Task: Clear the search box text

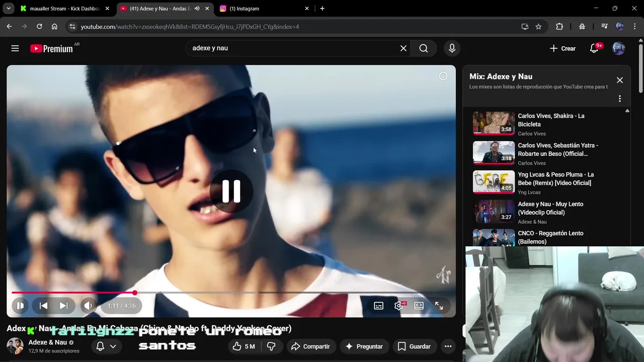Action: (x=404, y=48)
